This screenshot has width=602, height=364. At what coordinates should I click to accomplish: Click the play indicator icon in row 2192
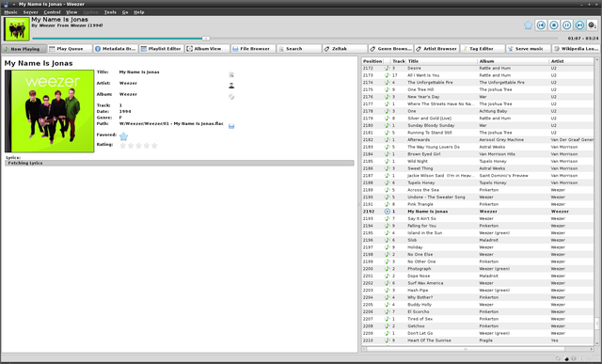coord(387,212)
